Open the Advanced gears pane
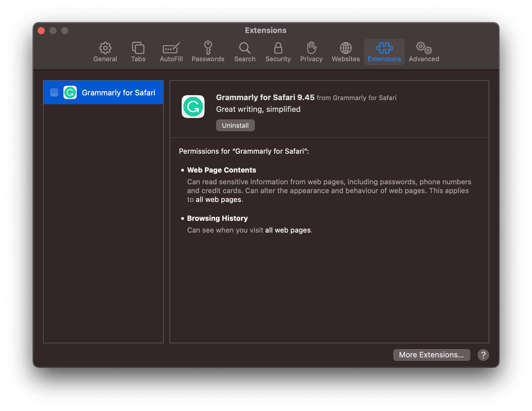 pyautogui.click(x=424, y=52)
